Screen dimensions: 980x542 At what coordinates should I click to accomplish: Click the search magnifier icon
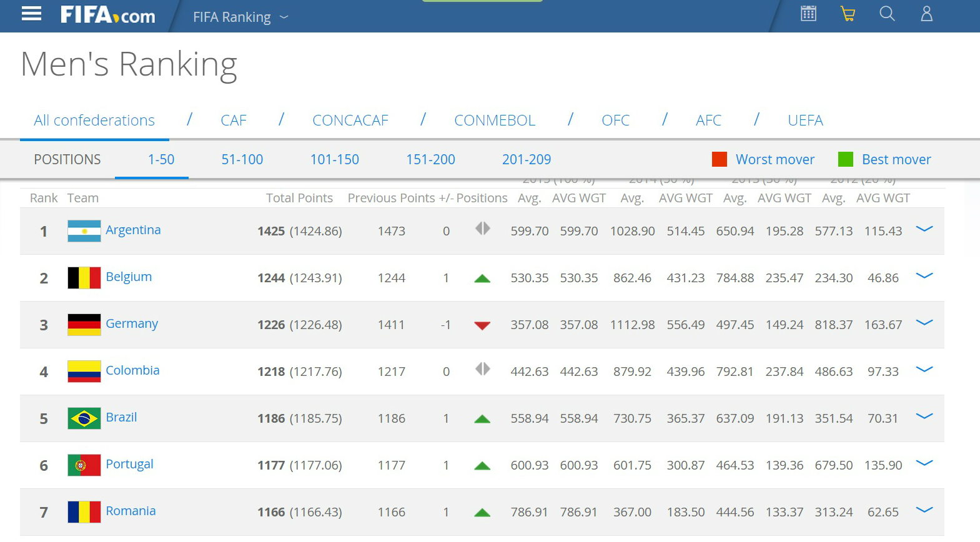pos(887,14)
